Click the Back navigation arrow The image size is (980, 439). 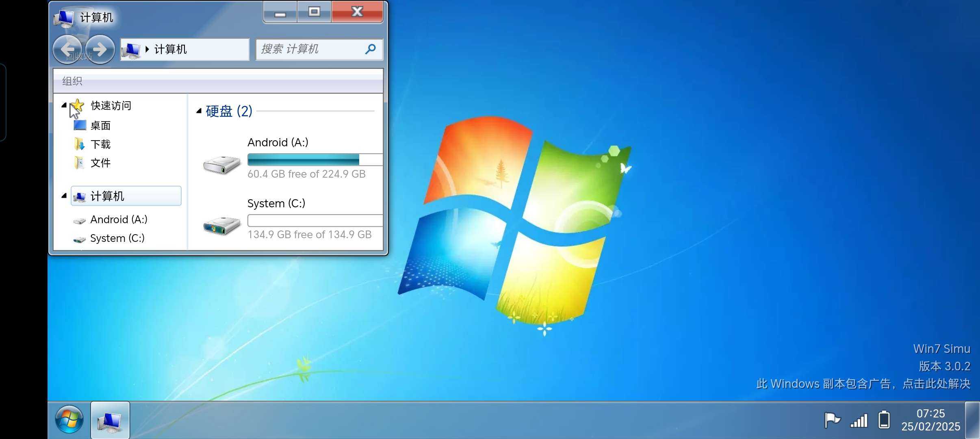[67, 50]
